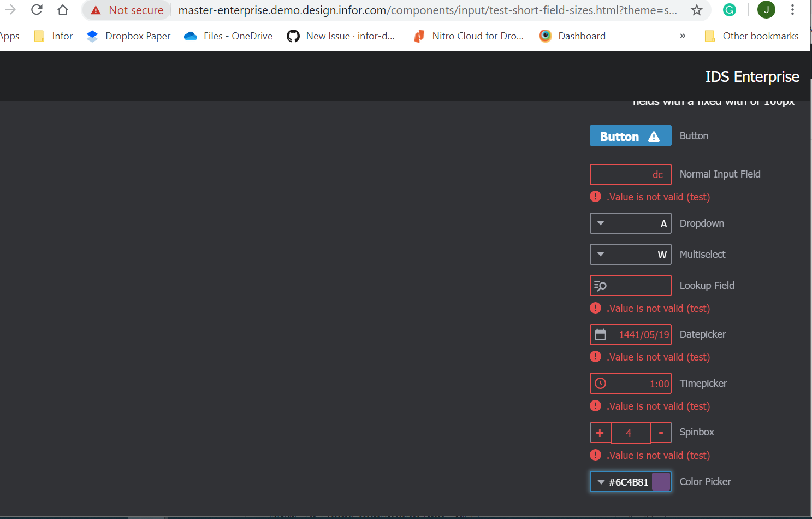
Task: Open the New Issue GitHub bookmark
Action: [341, 36]
